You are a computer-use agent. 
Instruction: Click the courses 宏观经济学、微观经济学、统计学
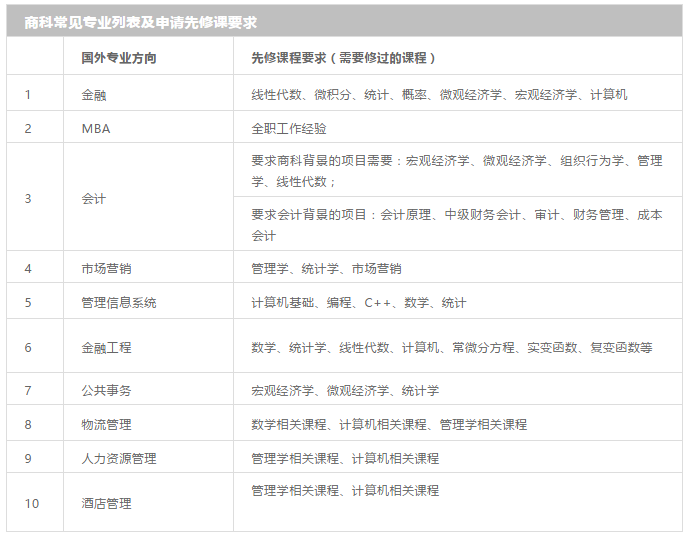point(345,390)
